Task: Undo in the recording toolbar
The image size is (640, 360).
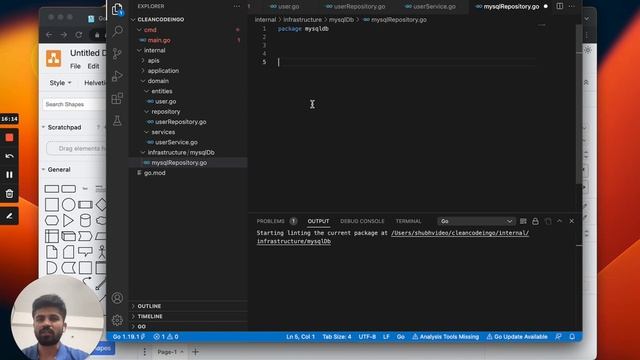Action: 9,156
